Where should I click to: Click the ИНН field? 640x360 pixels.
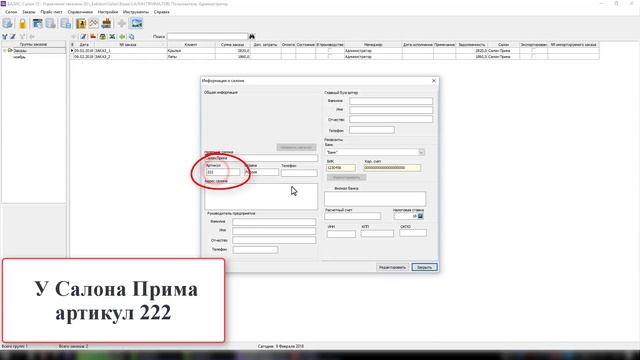pyautogui.click(x=341, y=234)
